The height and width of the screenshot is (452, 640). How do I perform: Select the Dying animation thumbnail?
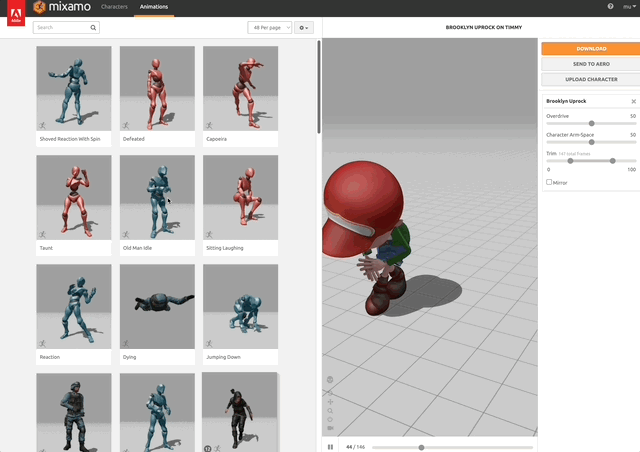pyautogui.click(x=157, y=306)
